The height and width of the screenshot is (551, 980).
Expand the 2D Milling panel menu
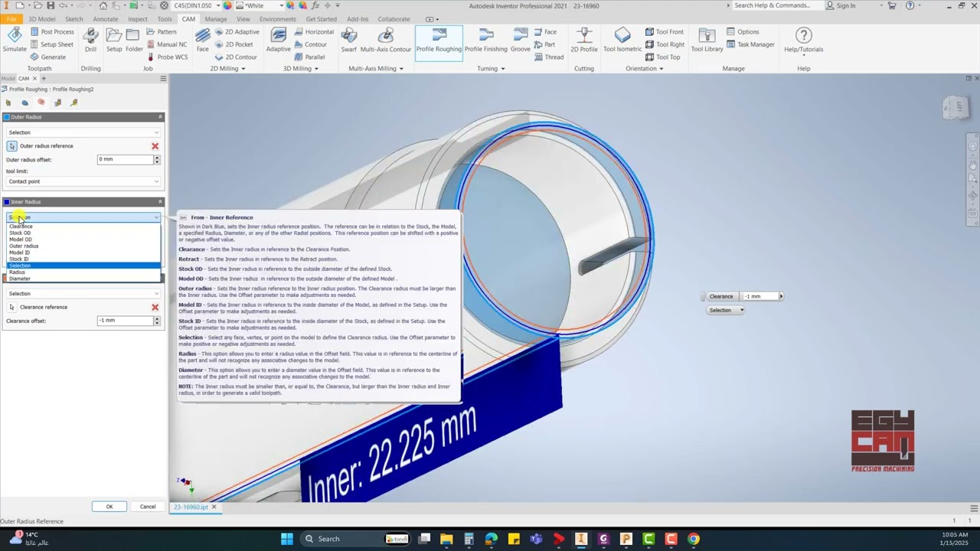click(227, 68)
